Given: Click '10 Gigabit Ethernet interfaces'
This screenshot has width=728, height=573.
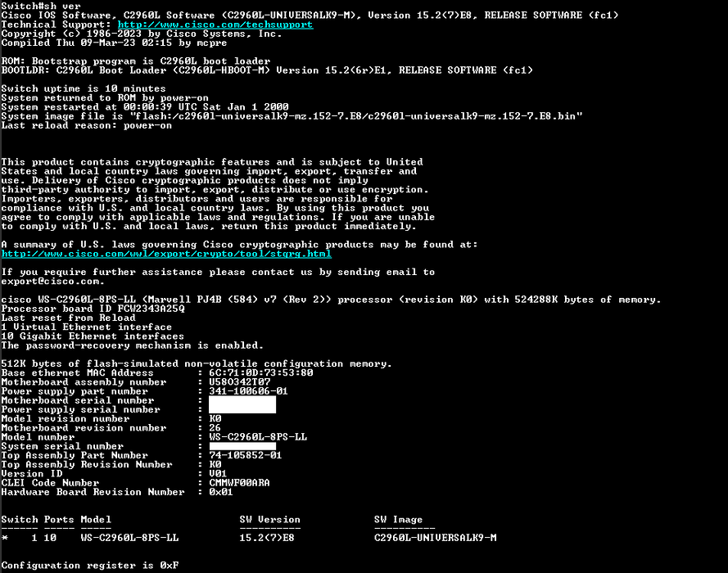Looking at the screenshot, I should pyautogui.click(x=93, y=336).
